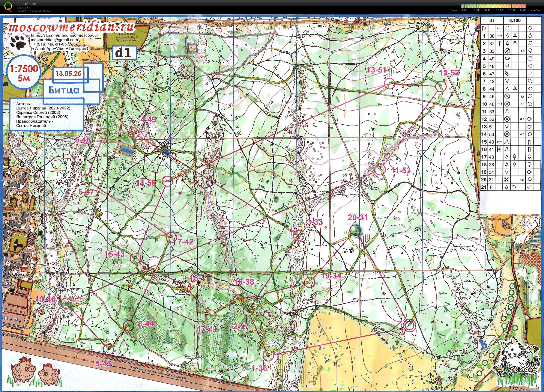Click the QuickRoute title text
The image size is (544, 392).
click(x=26, y=4)
